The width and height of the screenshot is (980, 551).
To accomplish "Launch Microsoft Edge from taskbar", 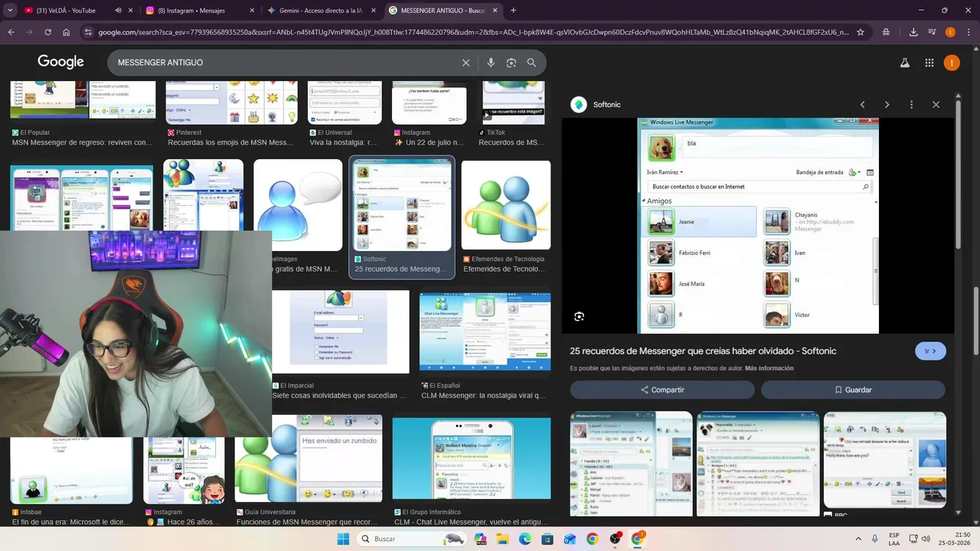I will [525, 539].
